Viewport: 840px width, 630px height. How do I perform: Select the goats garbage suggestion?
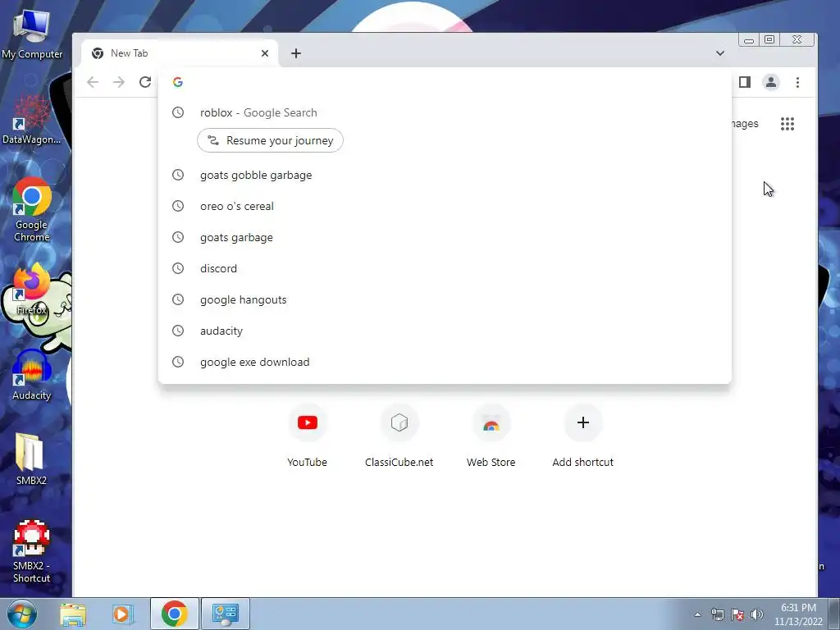[445, 237]
